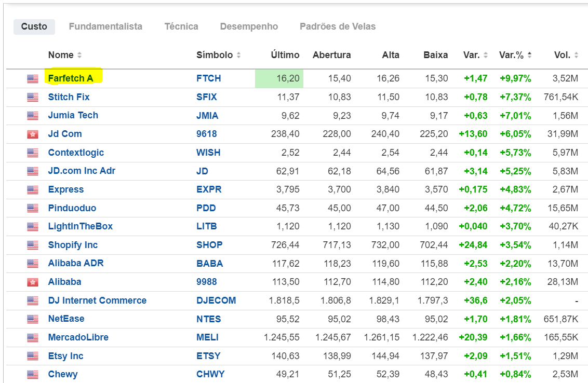
Task: Click the US flag icon beside Farfetch A
Action: click(x=33, y=79)
